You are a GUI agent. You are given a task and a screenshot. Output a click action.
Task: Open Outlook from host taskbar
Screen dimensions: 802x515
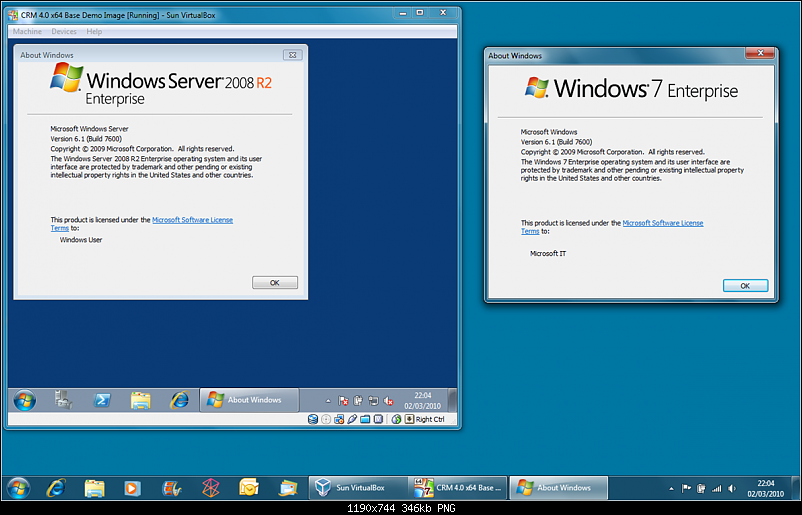(x=249, y=488)
